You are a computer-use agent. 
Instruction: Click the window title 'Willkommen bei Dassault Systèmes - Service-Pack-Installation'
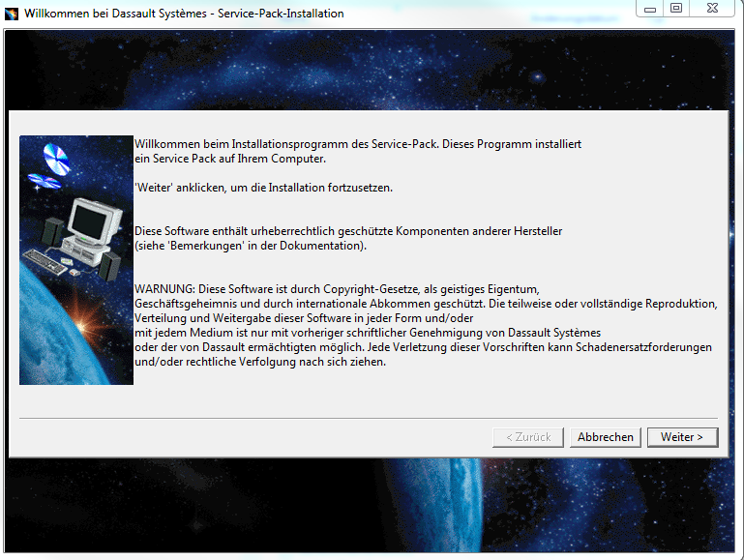(x=184, y=14)
